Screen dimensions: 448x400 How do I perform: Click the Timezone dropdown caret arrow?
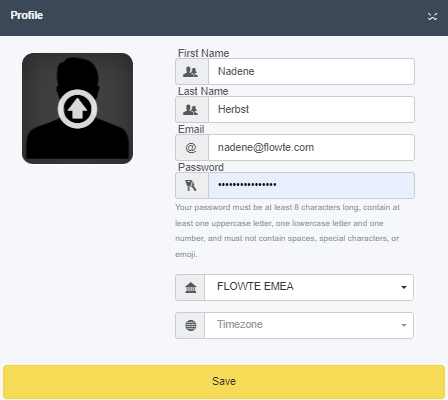404,325
